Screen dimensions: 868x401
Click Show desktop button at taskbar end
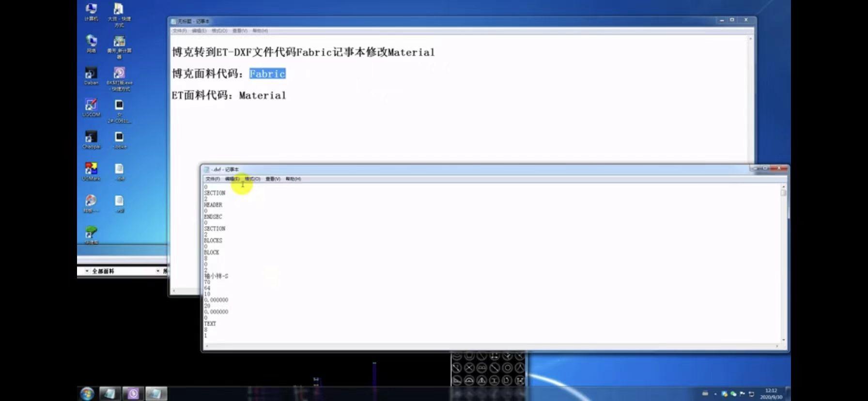pyautogui.click(x=788, y=393)
